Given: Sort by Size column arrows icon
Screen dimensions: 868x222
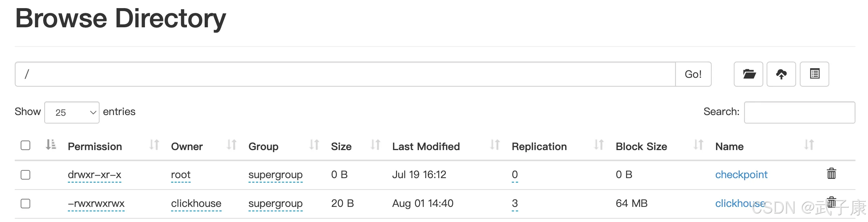Looking at the screenshot, I should [x=375, y=145].
